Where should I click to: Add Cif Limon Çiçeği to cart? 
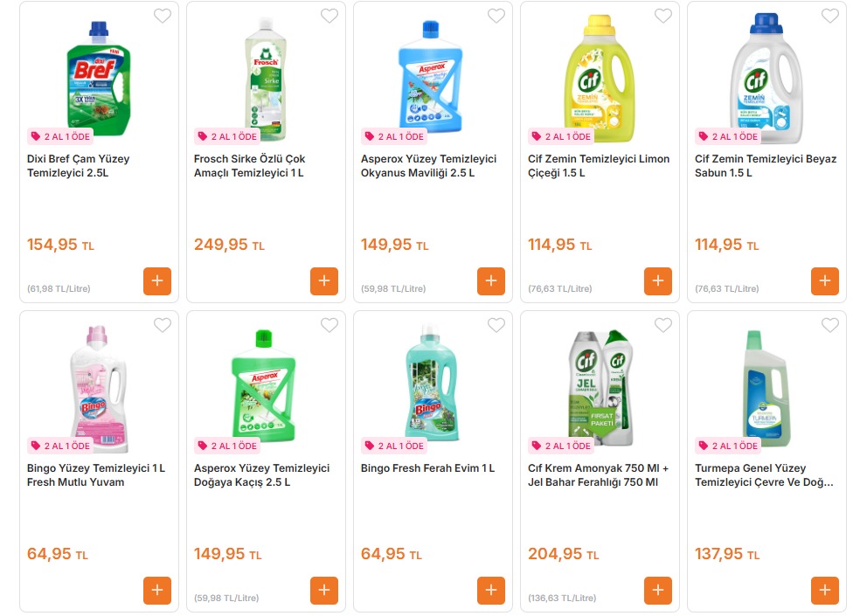click(658, 281)
